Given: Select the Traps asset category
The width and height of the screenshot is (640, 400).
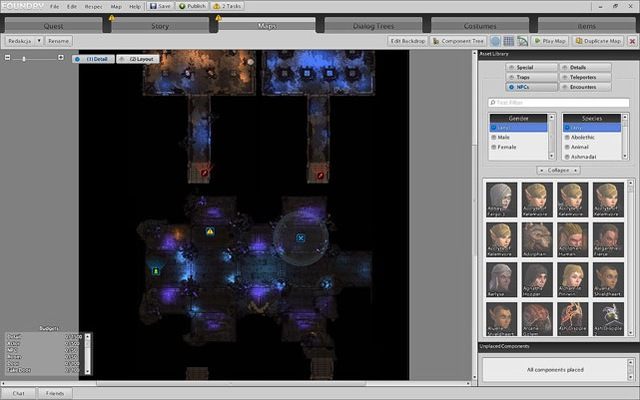Looking at the screenshot, I should click(x=531, y=77).
